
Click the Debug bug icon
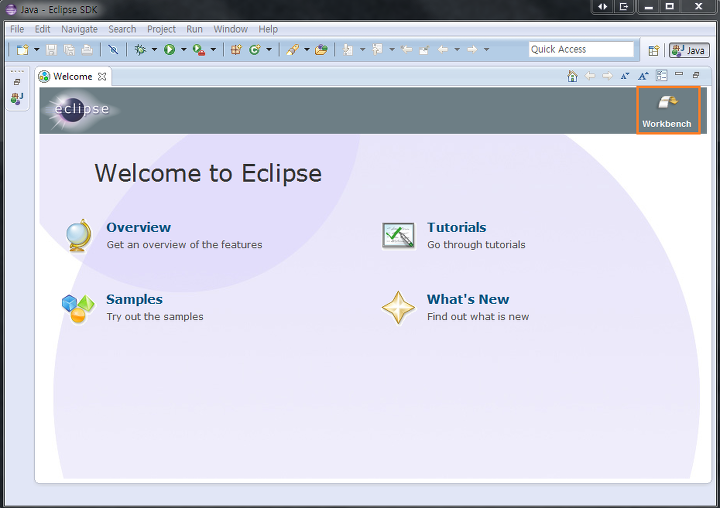point(140,50)
